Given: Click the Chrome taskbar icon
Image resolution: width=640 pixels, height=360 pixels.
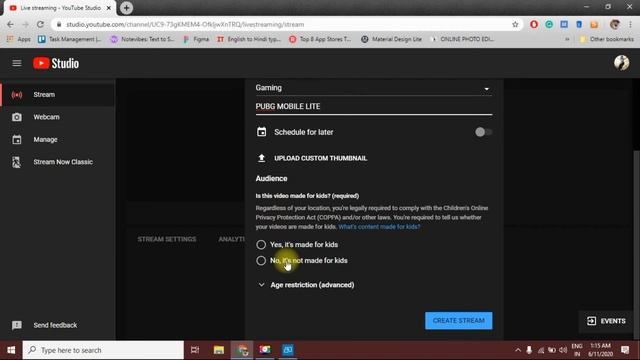Looking at the screenshot, I should pos(242,350).
